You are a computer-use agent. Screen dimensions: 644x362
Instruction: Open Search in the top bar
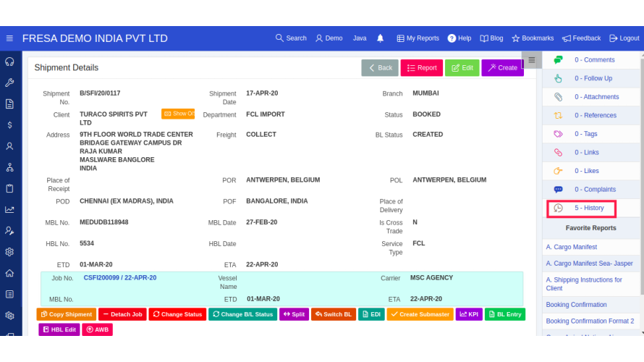coord(291,38)
